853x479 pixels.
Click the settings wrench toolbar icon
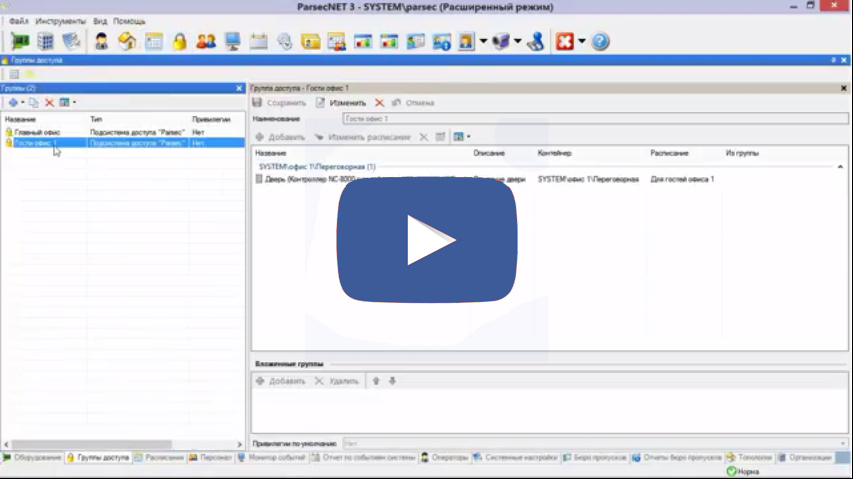(x=285, y=41)
